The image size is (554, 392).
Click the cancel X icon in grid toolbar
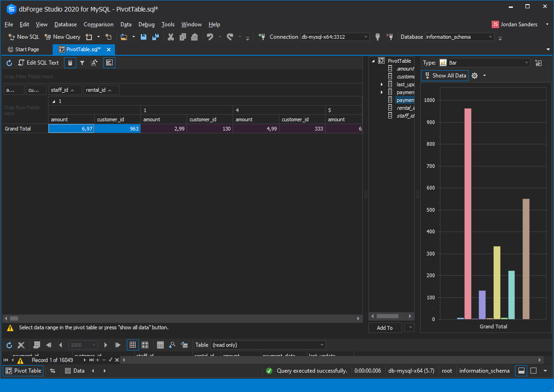click(21, 345)
